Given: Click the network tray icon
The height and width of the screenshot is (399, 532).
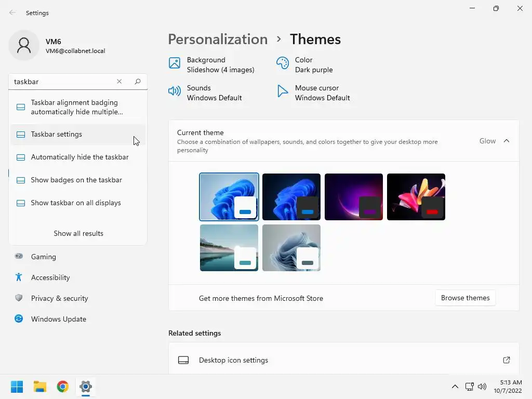Looking at the screenshot, I should 470,387.
